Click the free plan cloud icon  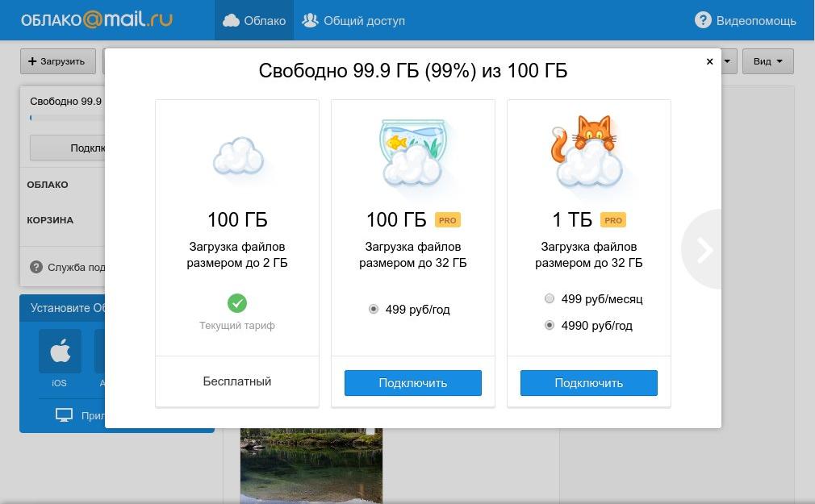237,156
